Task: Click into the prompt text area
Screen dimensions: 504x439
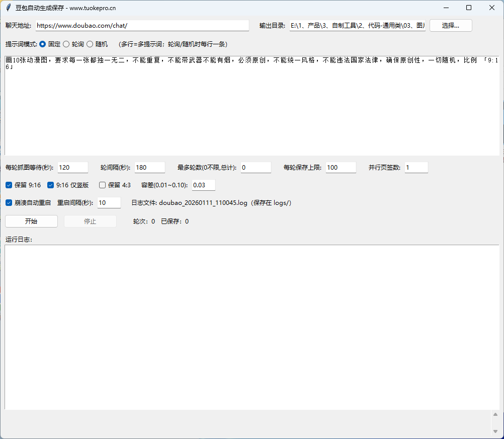Action: [x=251, y=111]
